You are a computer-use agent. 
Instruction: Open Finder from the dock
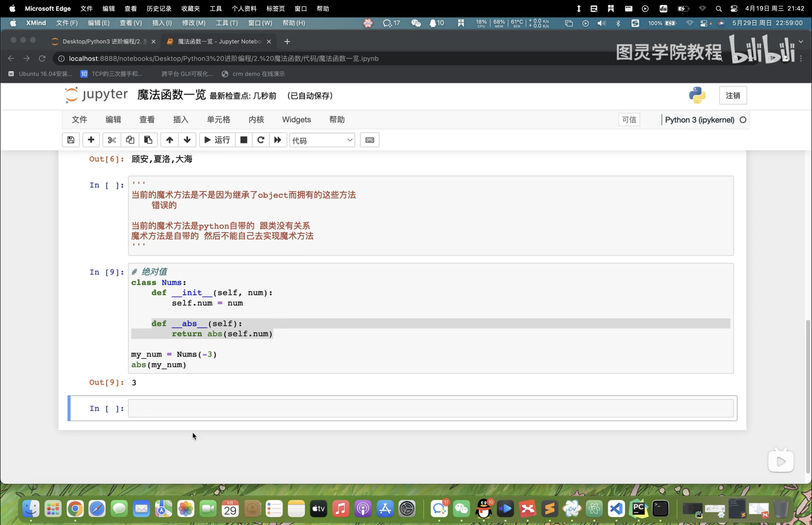coord(31,509)
